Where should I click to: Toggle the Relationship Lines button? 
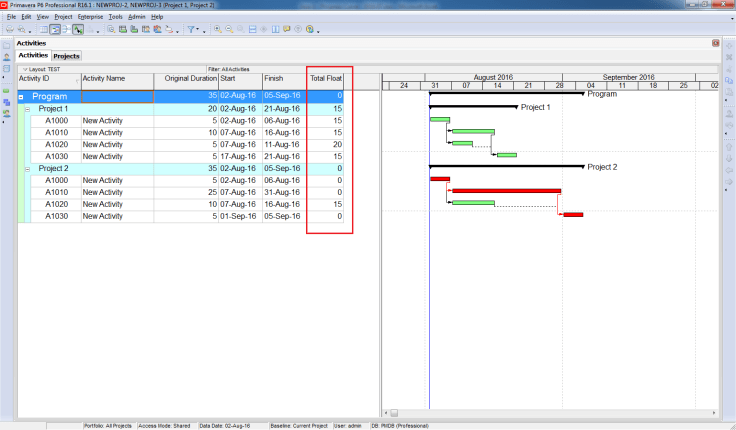tap(78, 29)
